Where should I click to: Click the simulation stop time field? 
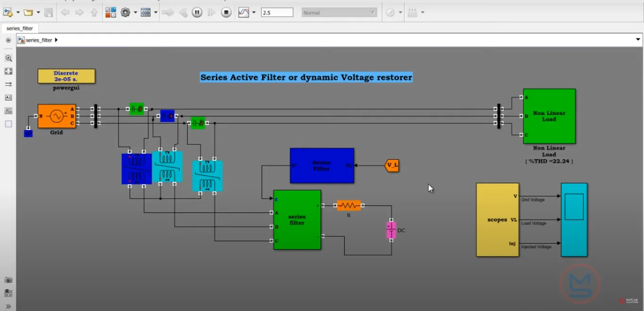point(277,13)
